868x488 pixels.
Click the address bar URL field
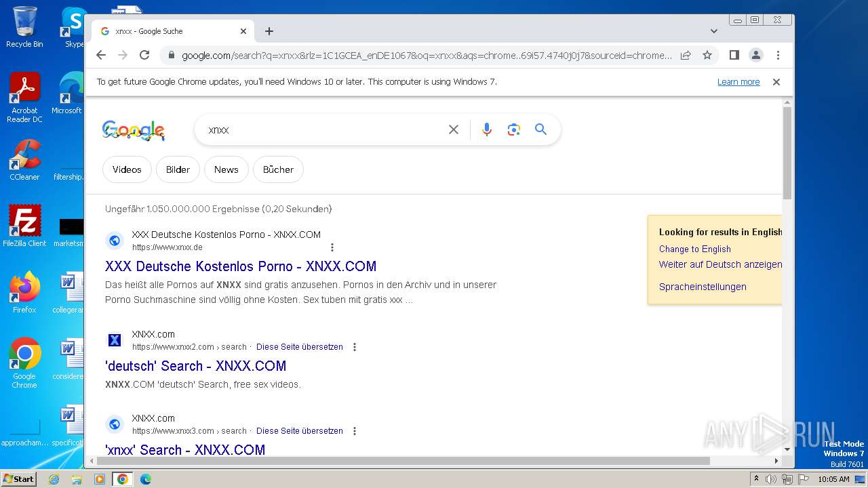tap(427, 56)
